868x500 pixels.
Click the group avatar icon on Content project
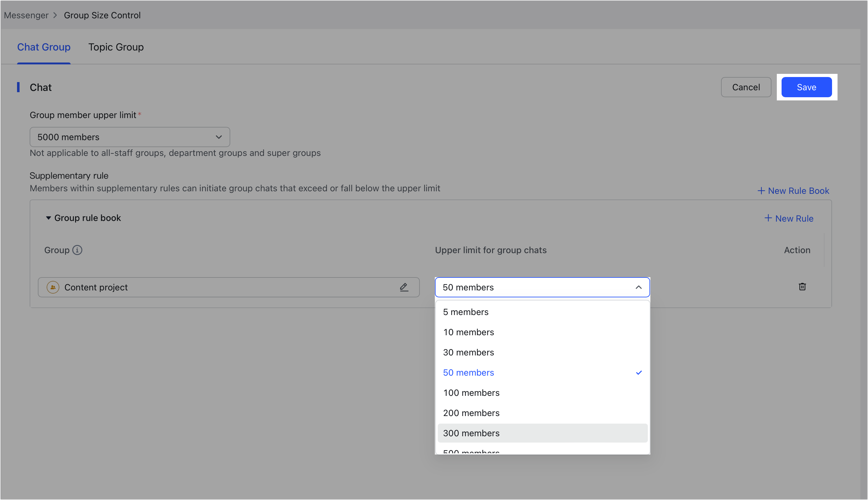53,287
